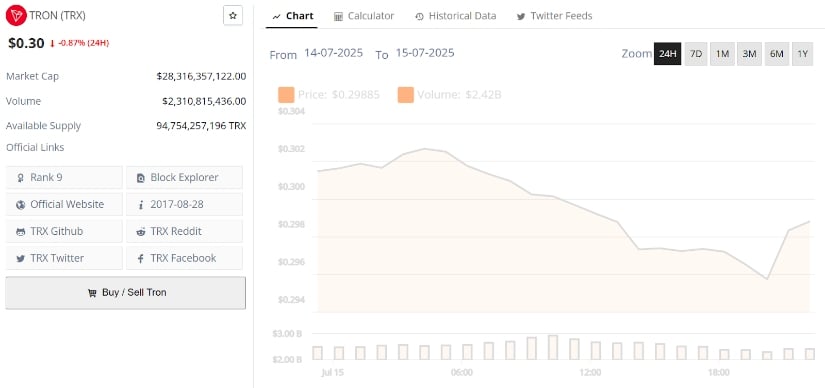
Task: Open the Chart tab
Action: pyautogui.click(x=293, y=16)
